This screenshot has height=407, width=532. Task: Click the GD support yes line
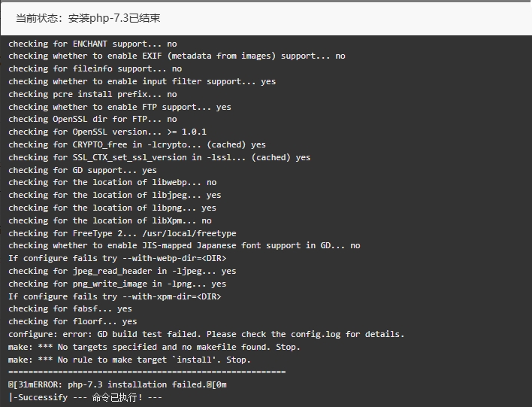(x=83, y=170)
